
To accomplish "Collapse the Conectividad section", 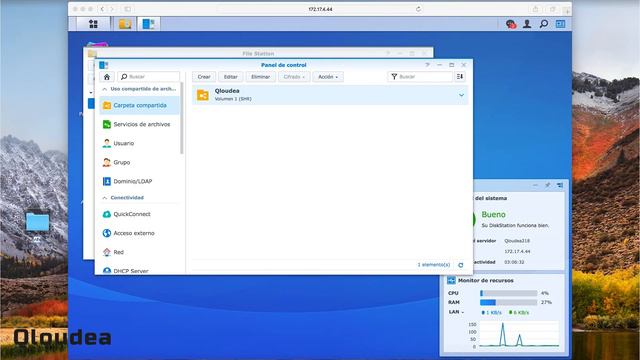I will coord(104,198).
